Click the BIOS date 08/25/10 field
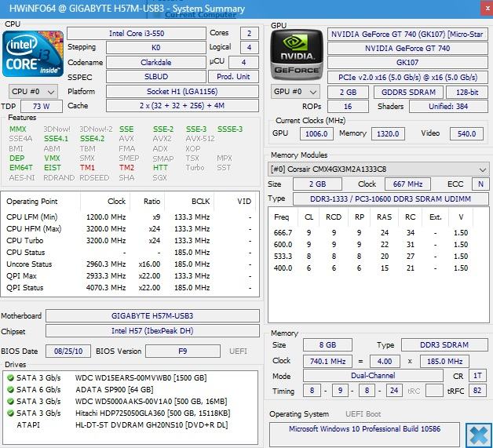Viewport: 493px width, 448px height. [x=68, y=351]
